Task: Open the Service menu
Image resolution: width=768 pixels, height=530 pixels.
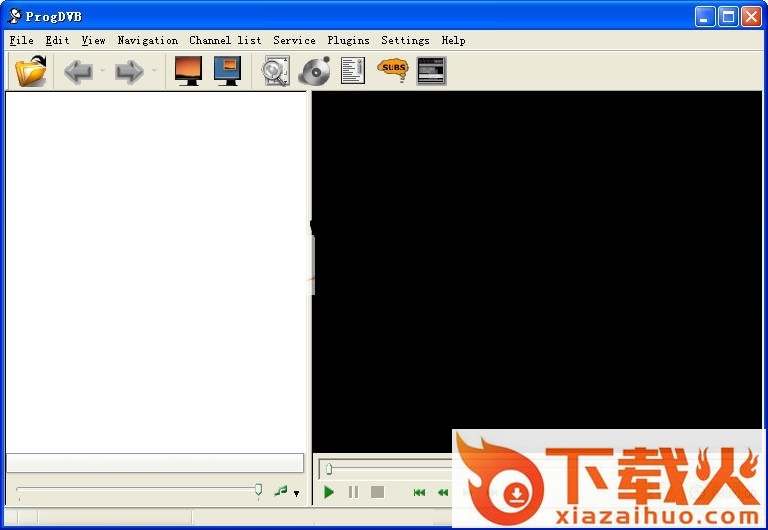Action: [294, 40]
